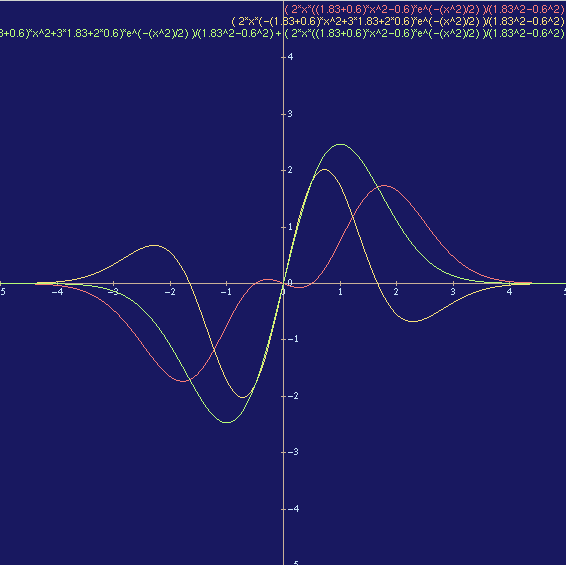Click the green sum formula label
The width and height of the screenshot is (566, 565).
(282, 34)
